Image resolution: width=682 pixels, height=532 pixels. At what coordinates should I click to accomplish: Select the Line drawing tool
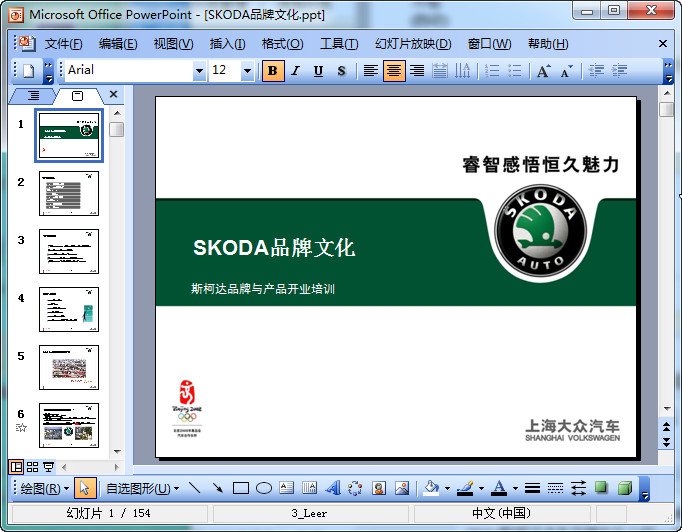(194, 488)
